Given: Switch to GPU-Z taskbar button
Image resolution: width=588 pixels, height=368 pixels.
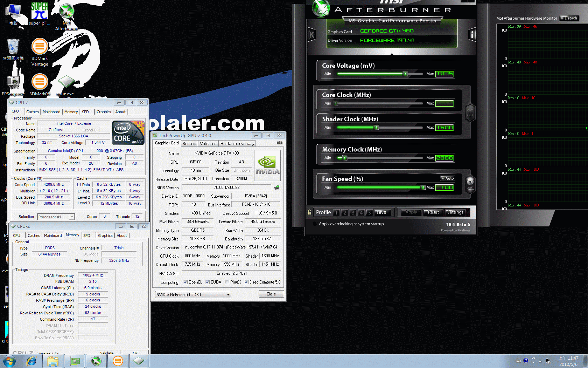Looking at the screenshot, I should coord(75,361).
